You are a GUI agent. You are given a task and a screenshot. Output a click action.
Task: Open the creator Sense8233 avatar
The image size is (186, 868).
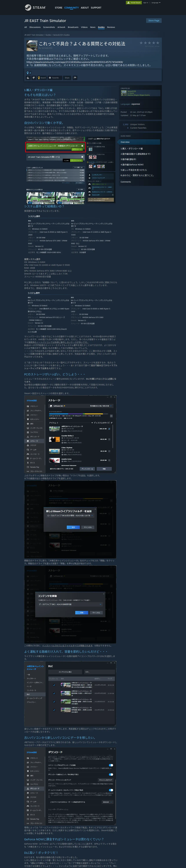click(124, 93)
